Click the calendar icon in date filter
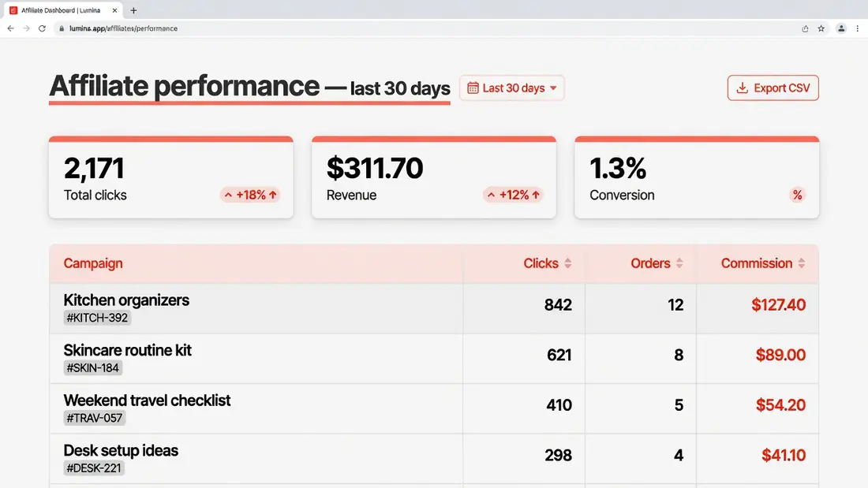 (x=472, y=88)
